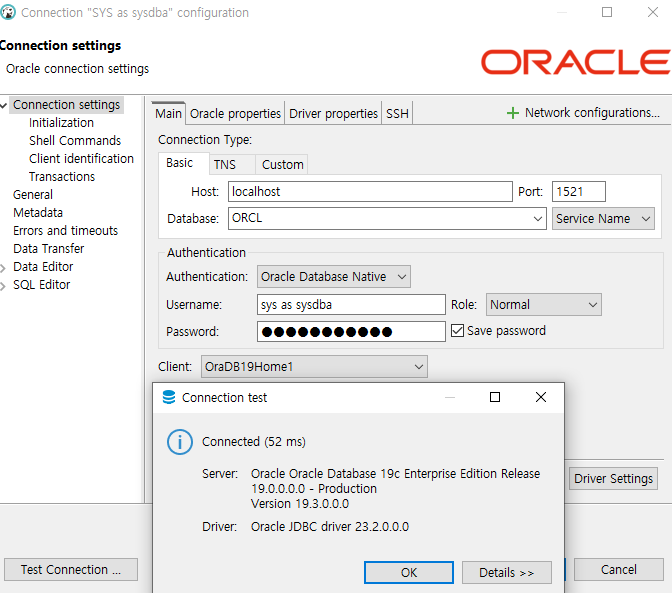672x593 pixels.
Task: Click 'Oracle JDBC driver 23.2.0.0.0' text
Action: coord(330,527)
